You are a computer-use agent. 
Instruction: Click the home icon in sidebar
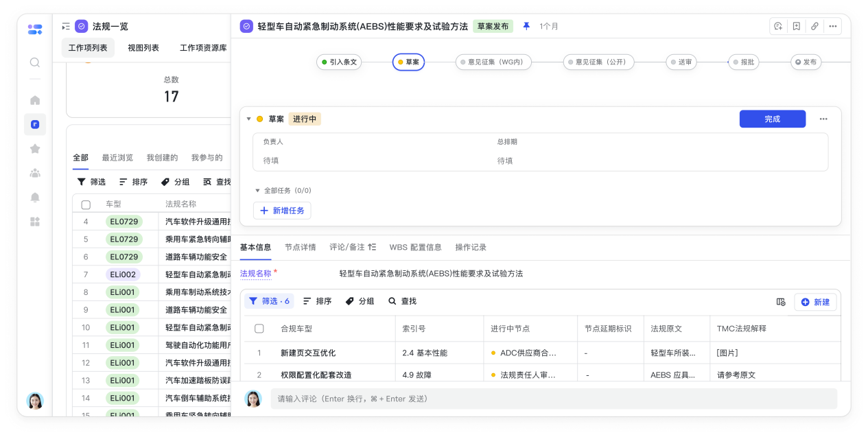tap(35, 100)
